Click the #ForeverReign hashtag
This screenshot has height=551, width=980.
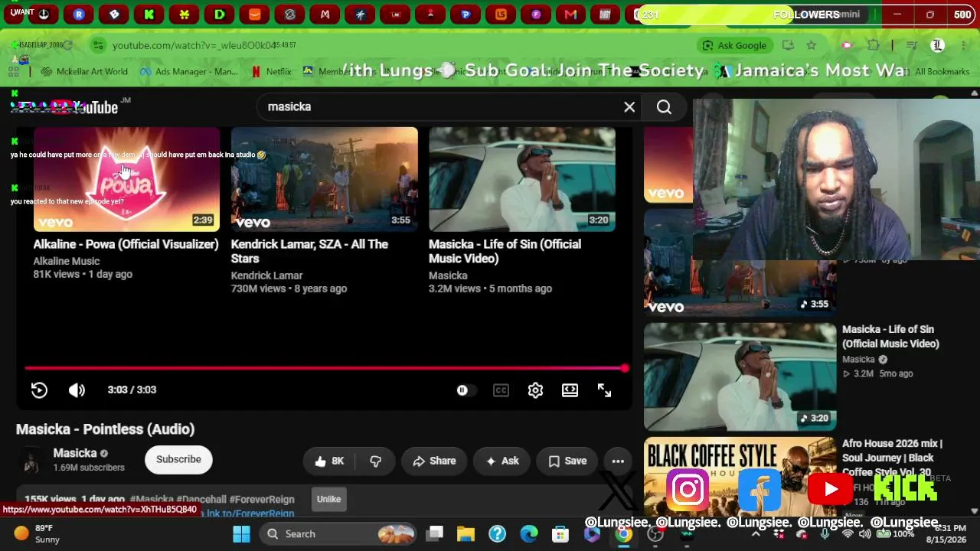click(x=262, y=499)
